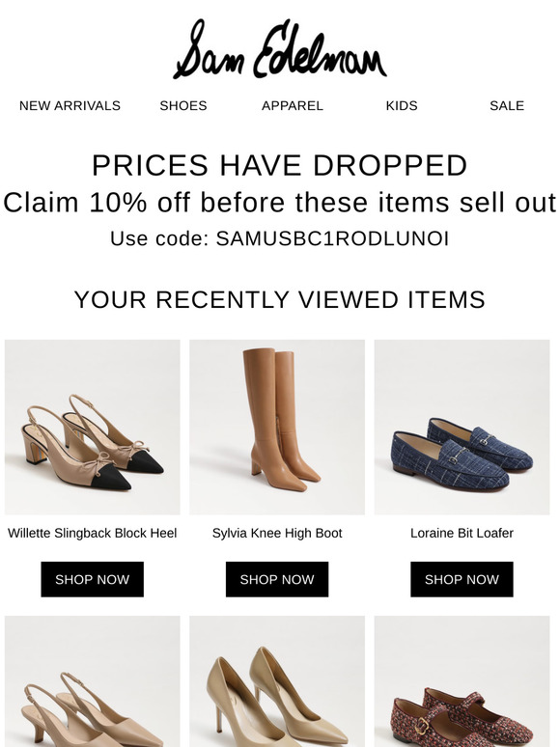This screenshot has width=560, height=747.
Task: Visit the Sale page
Action: (507, 106)
